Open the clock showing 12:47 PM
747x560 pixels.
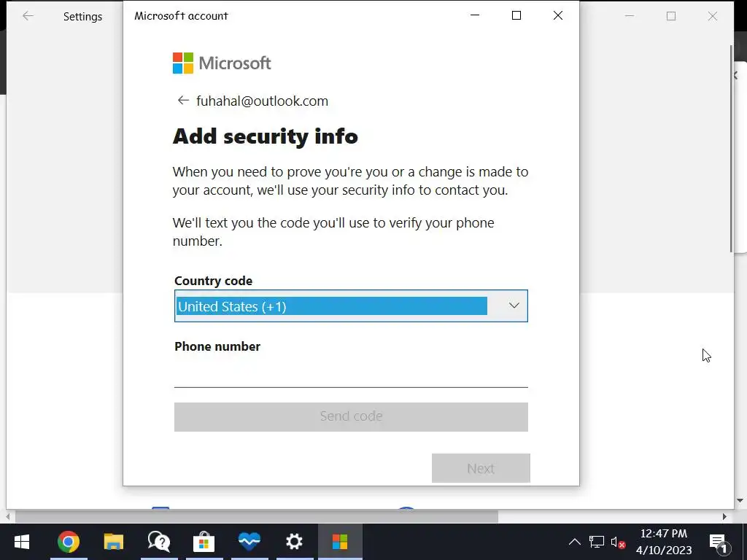(664, 542)
